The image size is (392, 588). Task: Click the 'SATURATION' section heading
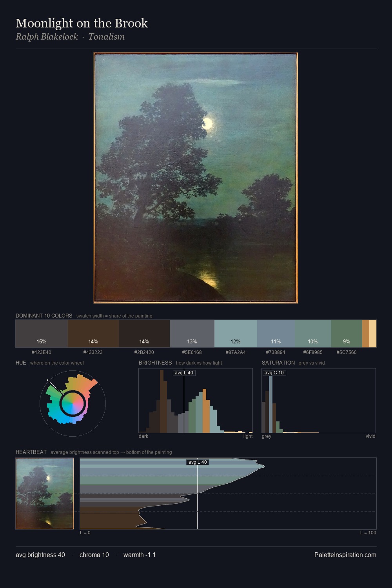[278, 363]
